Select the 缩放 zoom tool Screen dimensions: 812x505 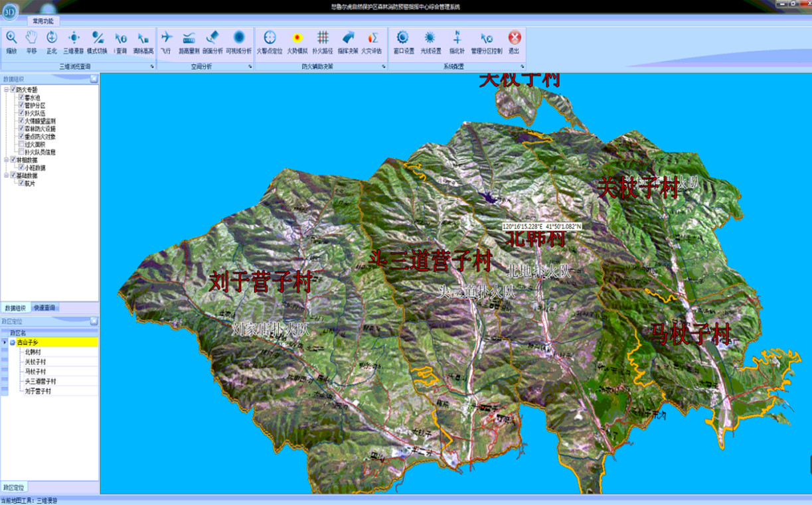pyautogui.click(x=11, y=41)
